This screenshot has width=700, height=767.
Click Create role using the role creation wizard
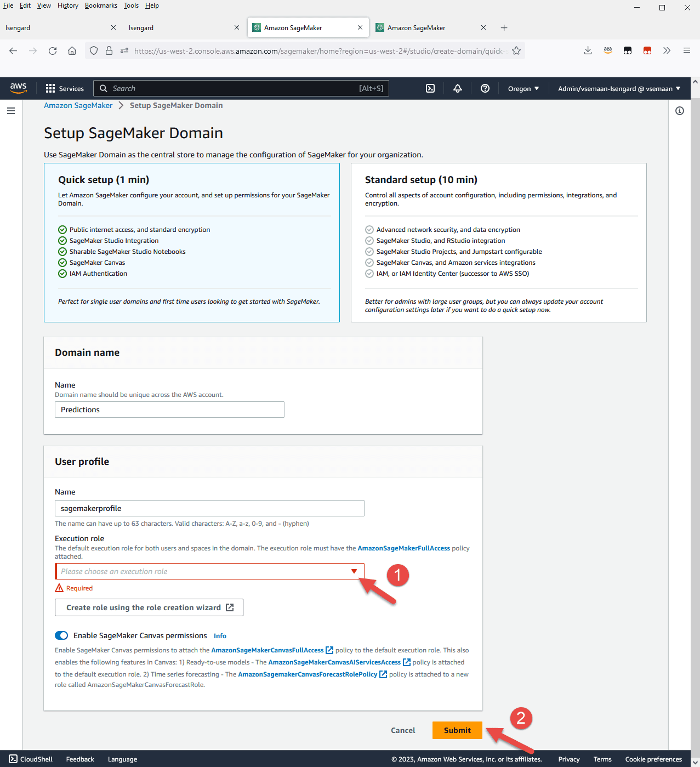[x=149, y=607]
